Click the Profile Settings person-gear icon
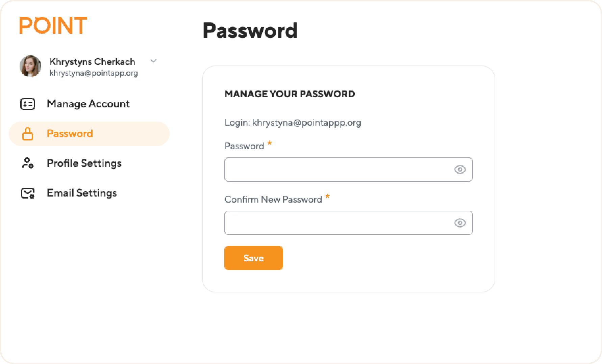Viewport: 602px width, 364px height. (28, 163)
